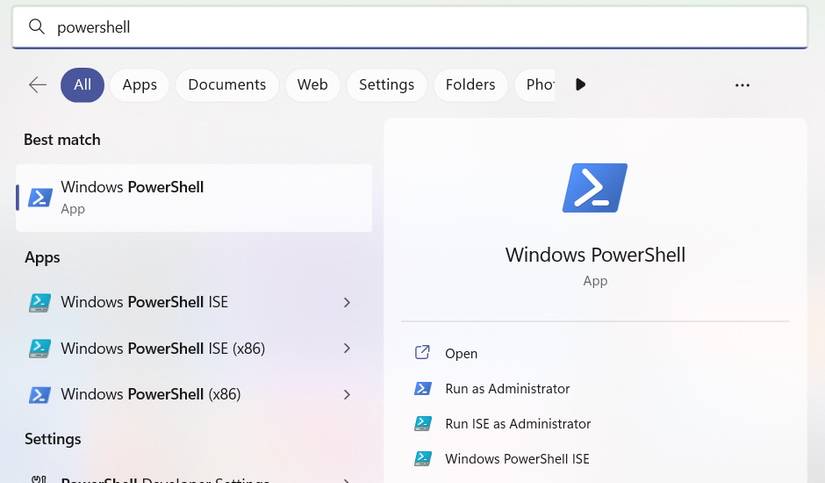Go back with the left arrow
This screenshot has width=825, height=483.
click(37, 84)
